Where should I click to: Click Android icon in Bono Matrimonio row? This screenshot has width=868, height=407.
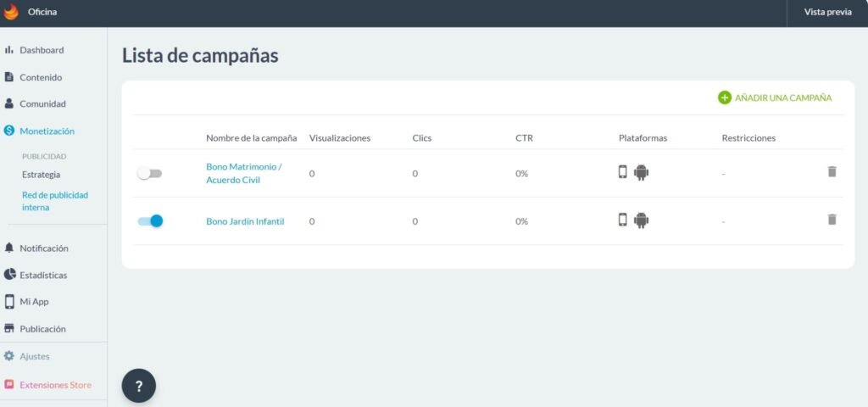click(641, 173)
